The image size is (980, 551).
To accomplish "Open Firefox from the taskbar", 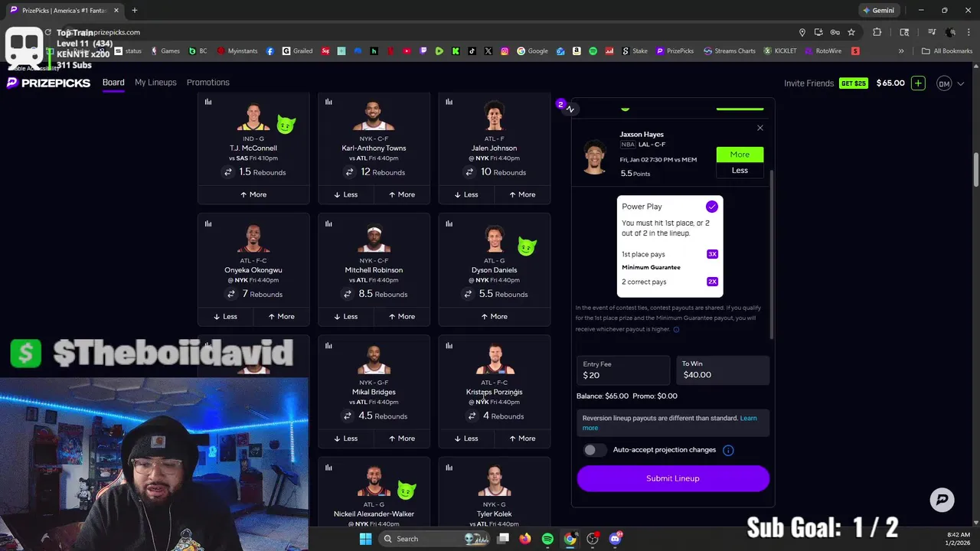I will (524, 539).
